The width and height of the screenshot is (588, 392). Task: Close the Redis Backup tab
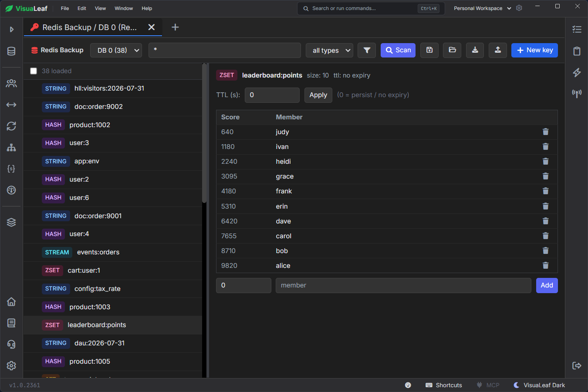(x=152, y=27)
